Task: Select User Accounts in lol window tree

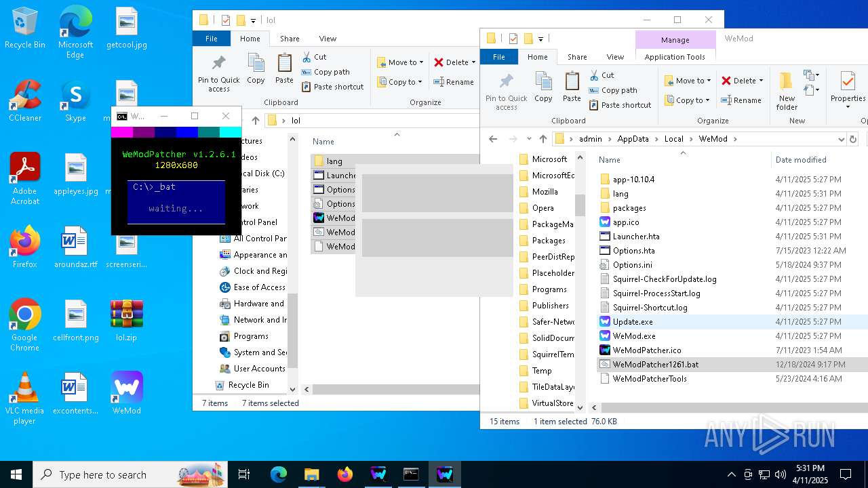Action: 259,369
